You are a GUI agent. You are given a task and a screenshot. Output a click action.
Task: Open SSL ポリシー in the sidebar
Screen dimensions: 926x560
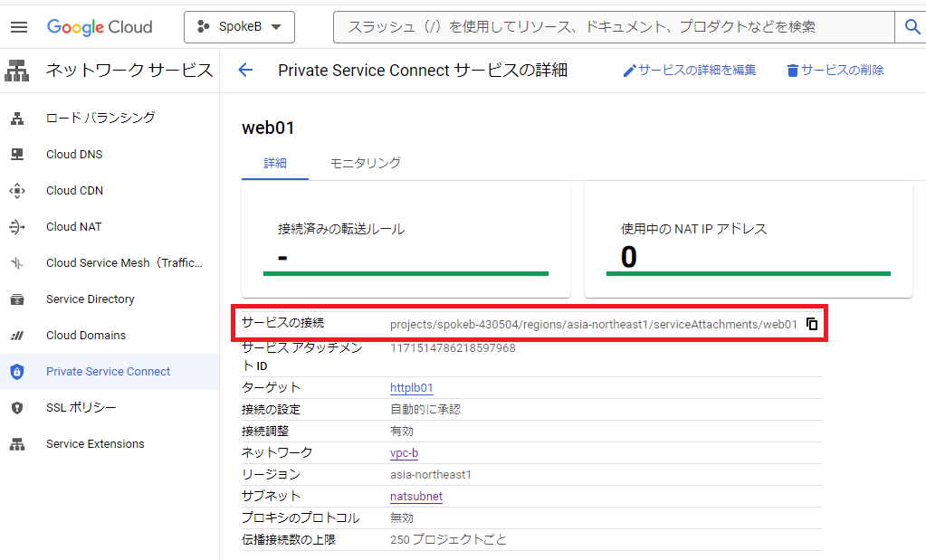point(81,408)
